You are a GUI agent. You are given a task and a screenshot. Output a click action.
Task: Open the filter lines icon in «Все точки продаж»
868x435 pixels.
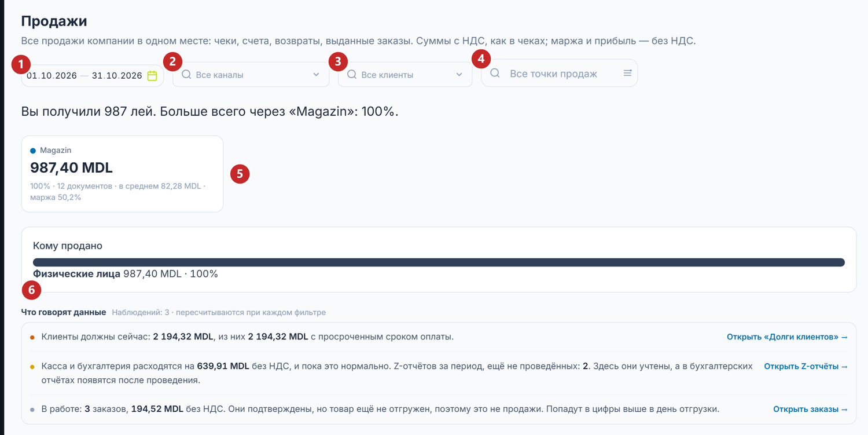(x=627, y=73)
